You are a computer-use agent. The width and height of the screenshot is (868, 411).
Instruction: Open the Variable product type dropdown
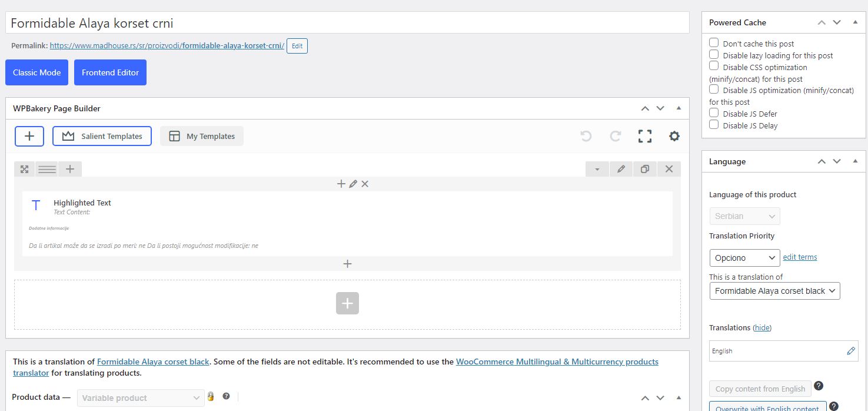point(141,398)
